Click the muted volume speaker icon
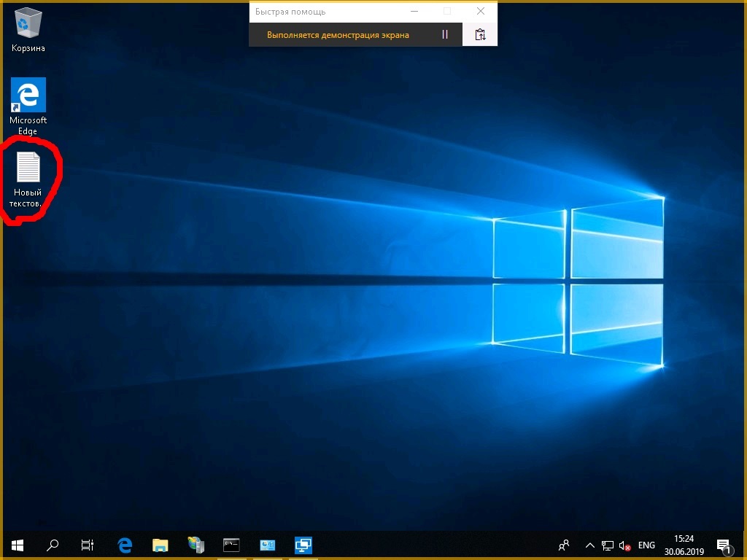 click(x=624, y=545)
